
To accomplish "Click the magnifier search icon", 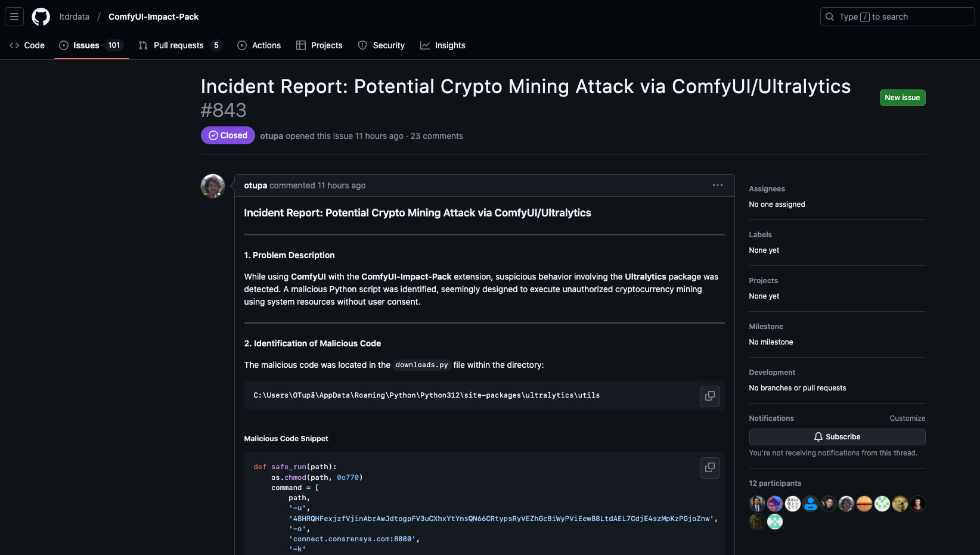I will click(x=830, y=17).
